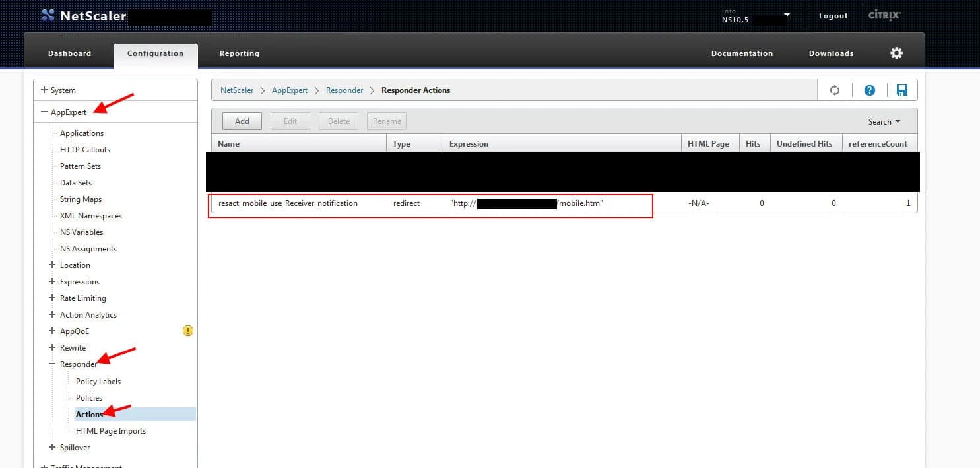Expand the AppQoE node
980x468 pixels.
click(x=53, y=331)
